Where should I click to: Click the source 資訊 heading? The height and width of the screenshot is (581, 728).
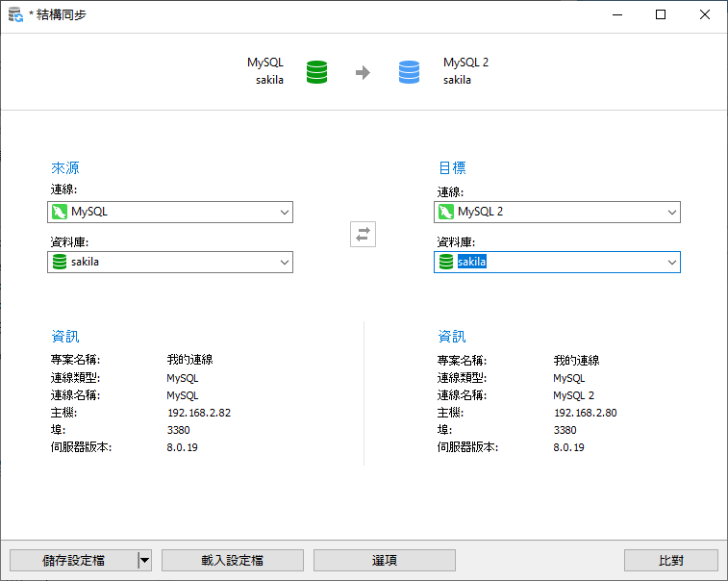[x=65, y=337]
